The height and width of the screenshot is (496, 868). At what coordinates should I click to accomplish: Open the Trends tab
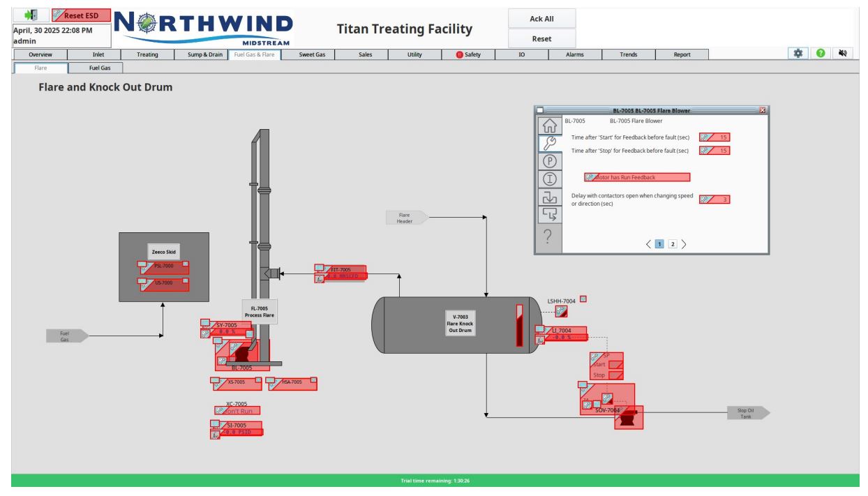629,54
